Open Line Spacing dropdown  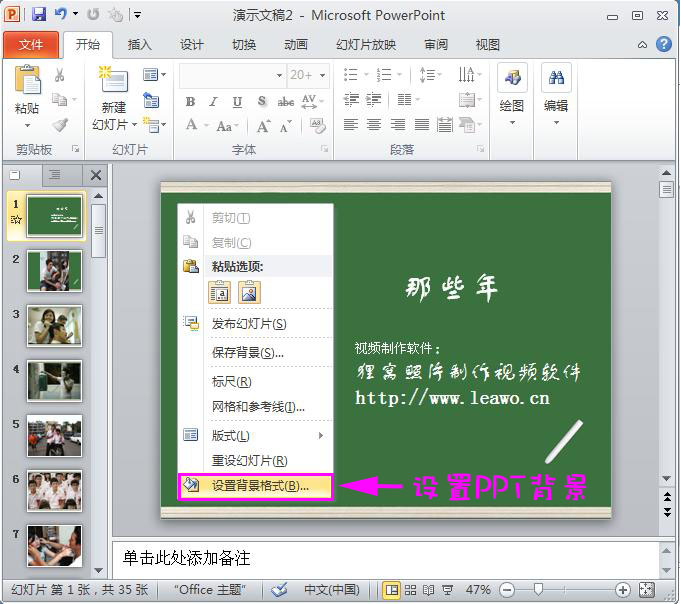click(x=431, y=75)
